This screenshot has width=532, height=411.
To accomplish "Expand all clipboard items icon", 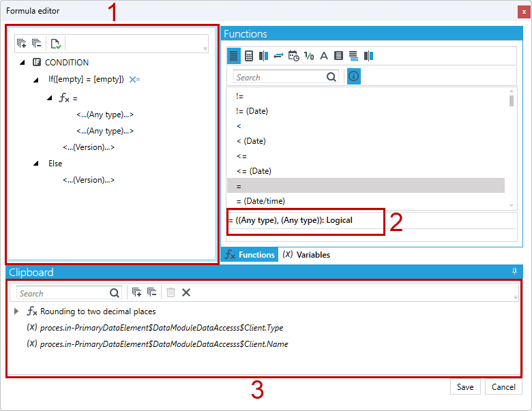I will 136,292.
